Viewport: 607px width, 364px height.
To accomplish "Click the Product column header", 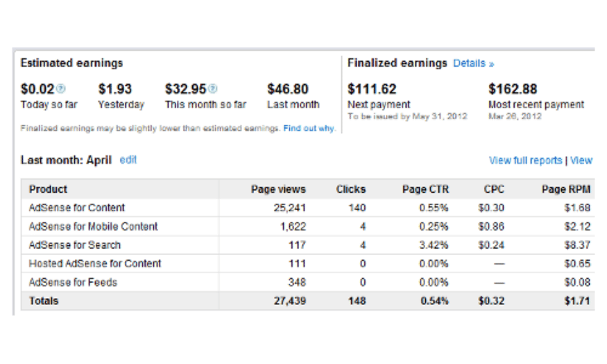I will [48, 189].
